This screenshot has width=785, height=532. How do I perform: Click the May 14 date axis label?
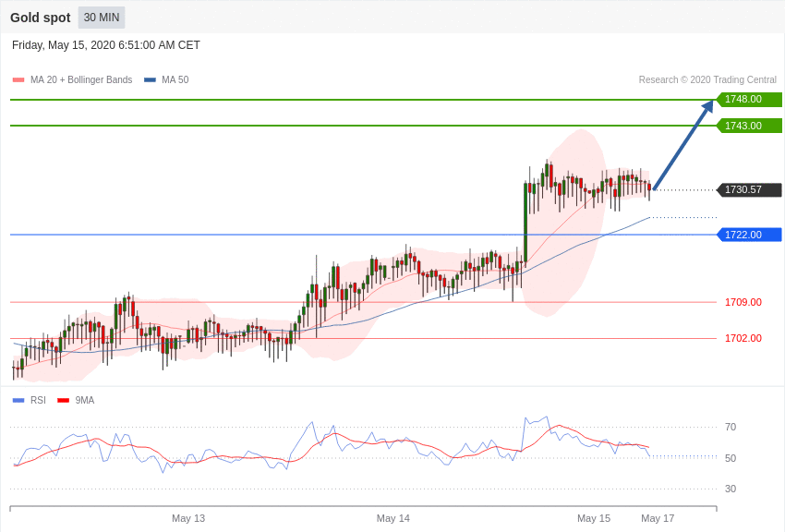click(393, 518)
